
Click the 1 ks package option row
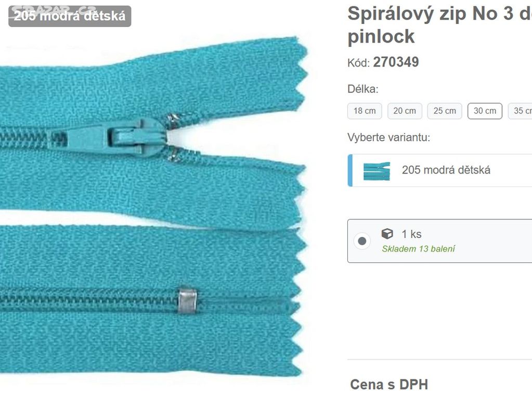pos(440,241)
